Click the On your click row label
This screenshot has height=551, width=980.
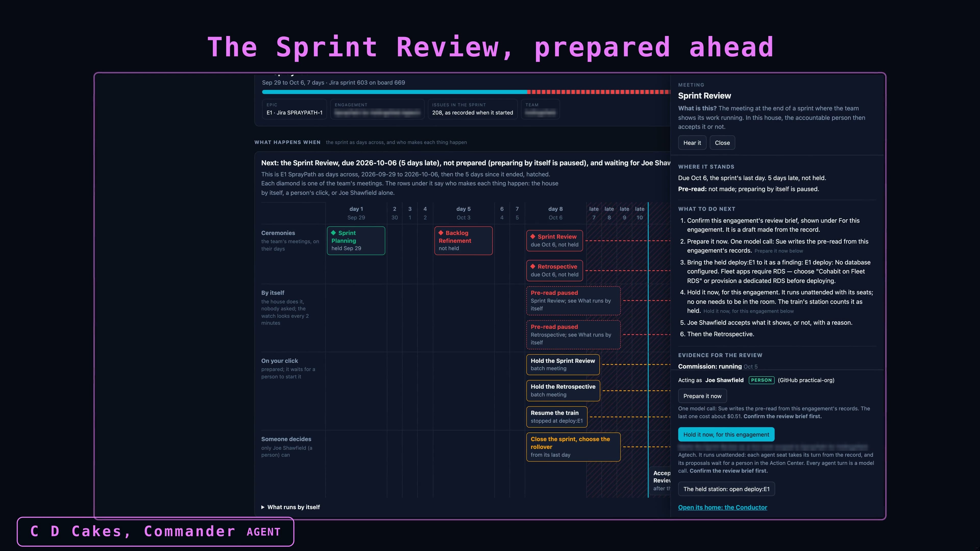coord(280,360)
